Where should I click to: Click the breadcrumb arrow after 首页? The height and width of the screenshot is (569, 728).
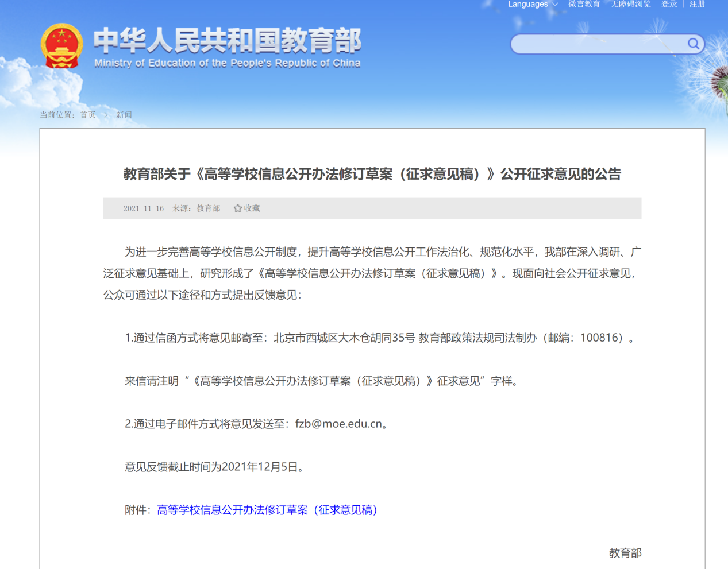click(x=106, y=115)
